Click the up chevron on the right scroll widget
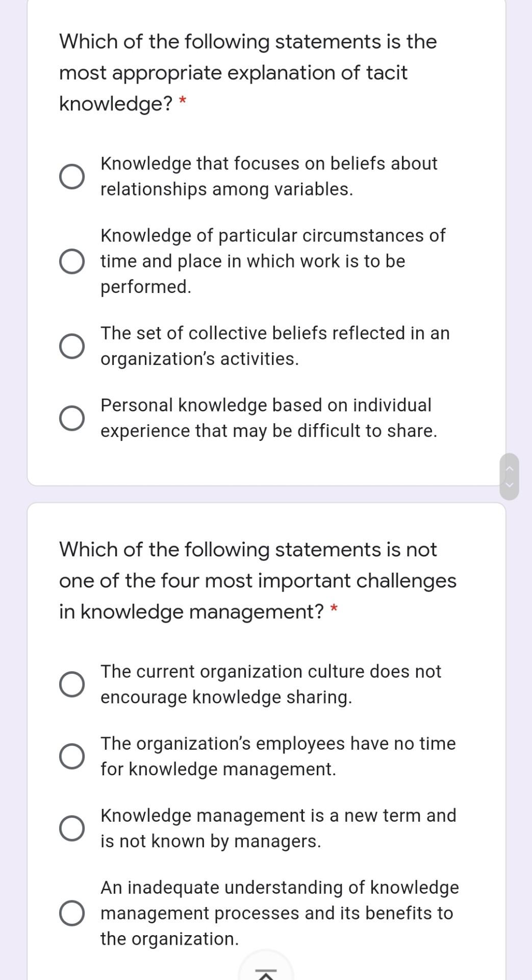 click(510, 467)
